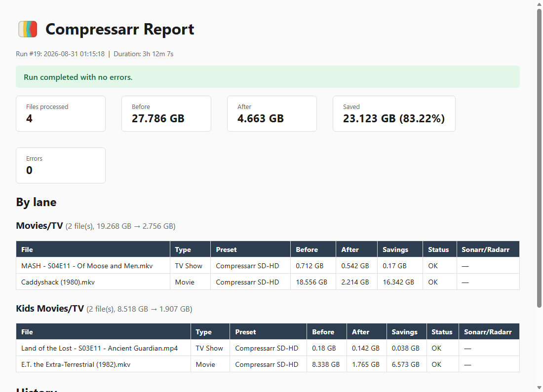Click the vertical scrollbar thumb

point(539,158)
